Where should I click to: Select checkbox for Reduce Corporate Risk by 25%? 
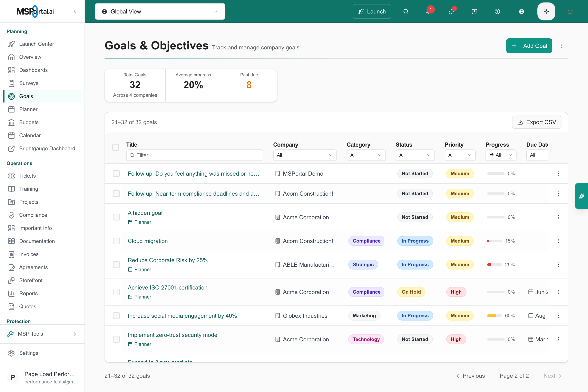pyautogui.click(x=116, y=265)
